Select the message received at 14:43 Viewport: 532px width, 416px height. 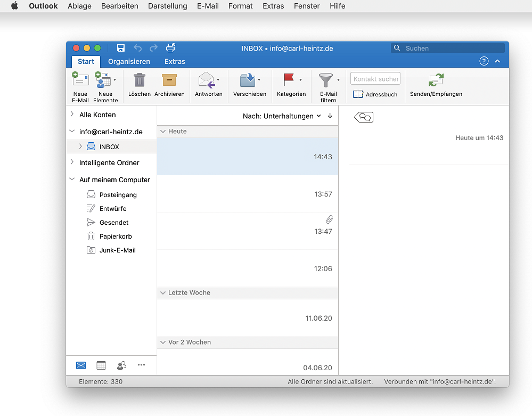[x=248, y=157]
